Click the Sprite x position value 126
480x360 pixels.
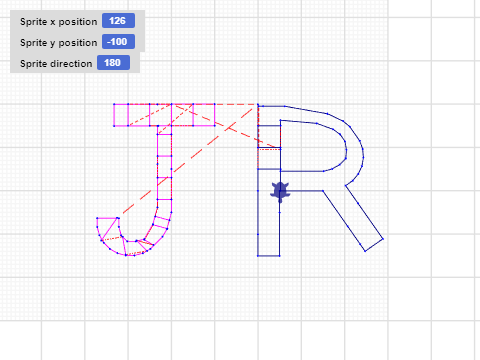[x=118, y=21]
